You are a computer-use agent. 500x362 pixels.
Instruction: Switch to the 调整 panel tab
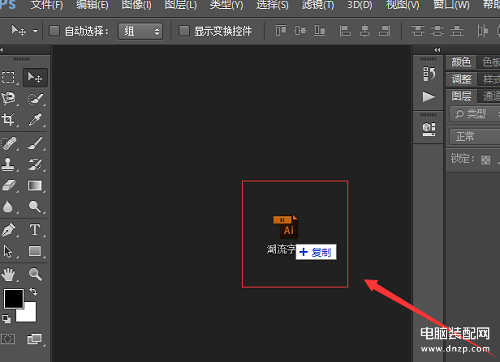pyautogui.click(x=461, y=79)
